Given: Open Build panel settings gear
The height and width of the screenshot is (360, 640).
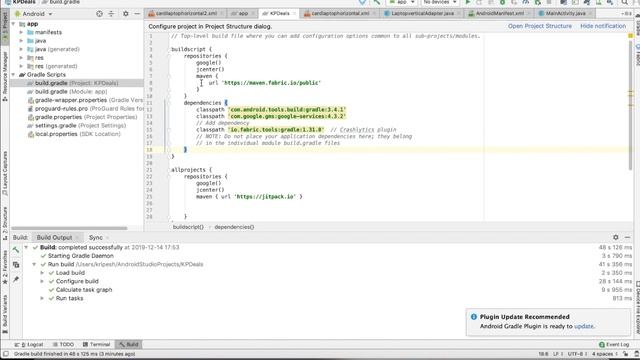Looking at the screenshot, I should pos(616,237).
